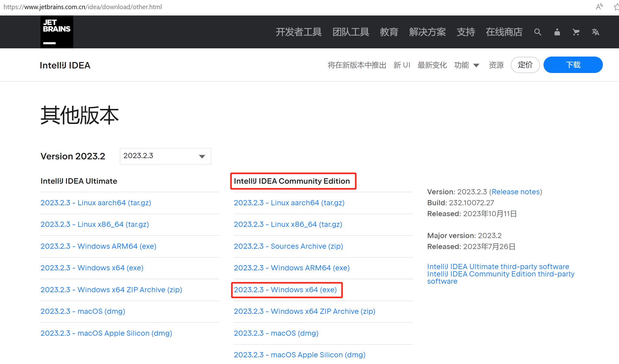619x364 pixels.
Task: Open the 团队工具 menu
Action: point(351,32)
